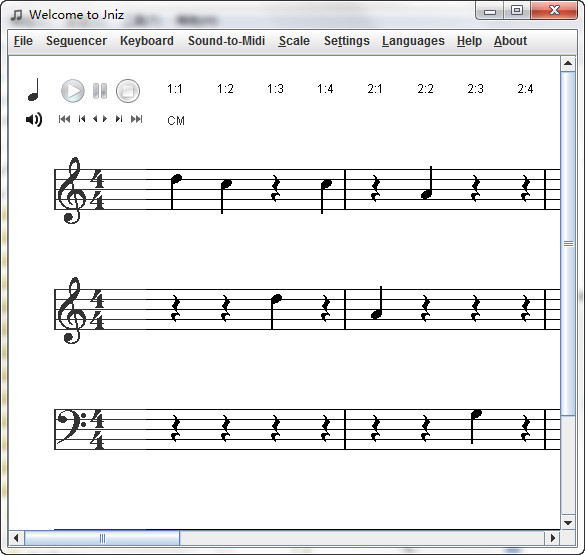
Task: Click the quarter note duration icon
Action: pyautogui.click(x=34, y=90)
